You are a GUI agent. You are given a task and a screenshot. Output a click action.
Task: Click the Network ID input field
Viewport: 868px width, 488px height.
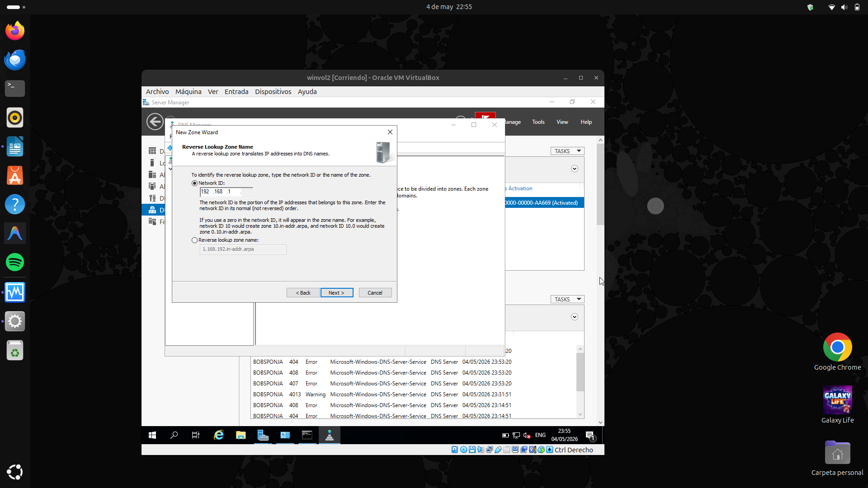(x=226, y=192)
